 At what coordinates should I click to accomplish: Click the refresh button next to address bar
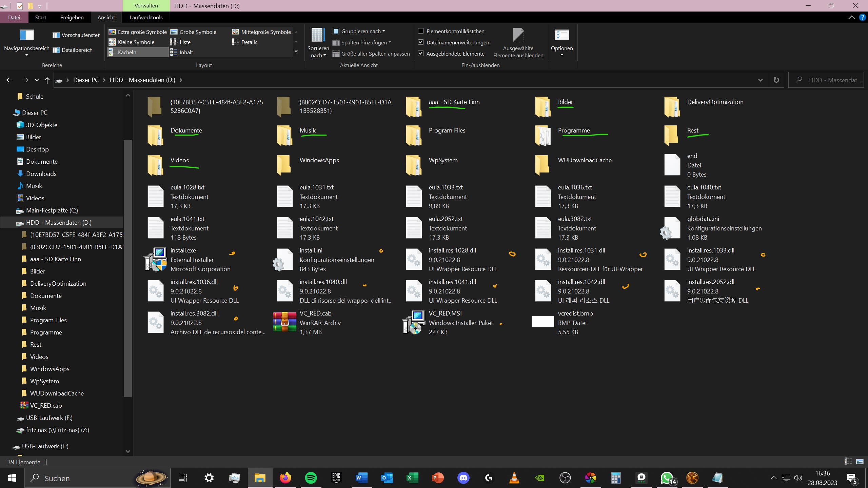point(776,80)
